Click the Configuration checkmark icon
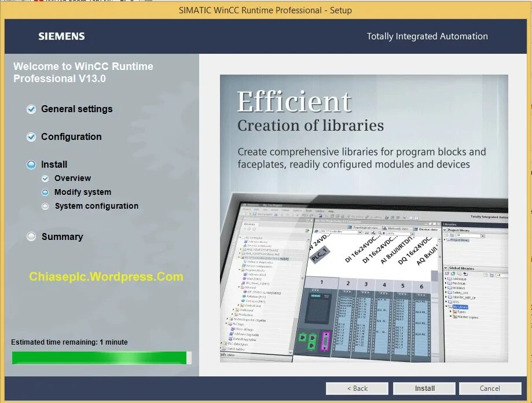 click(31, 137)
